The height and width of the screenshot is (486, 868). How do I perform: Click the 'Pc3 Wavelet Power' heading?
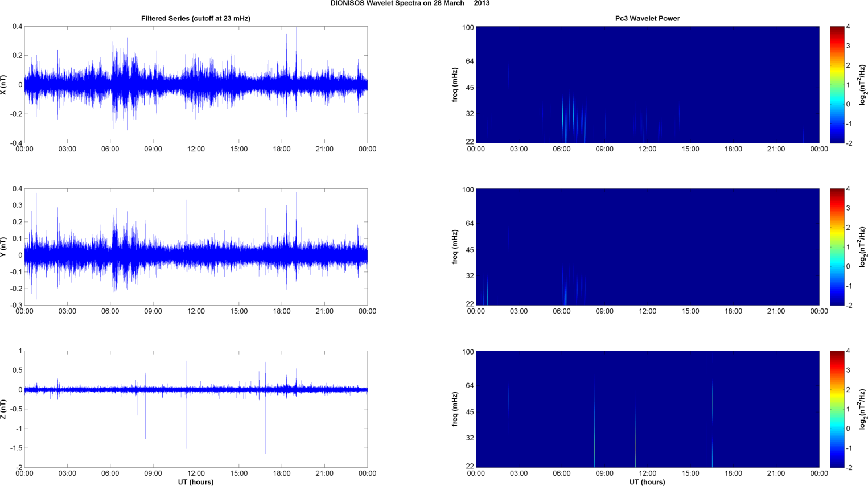coord(647,19)
